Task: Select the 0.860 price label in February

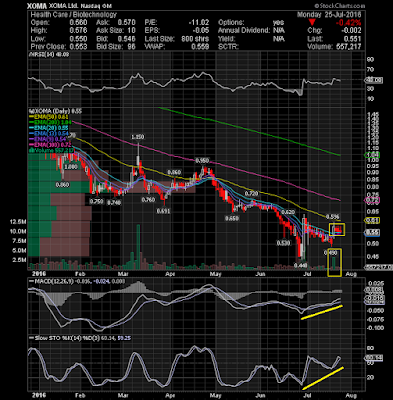Action: (63, 185)
